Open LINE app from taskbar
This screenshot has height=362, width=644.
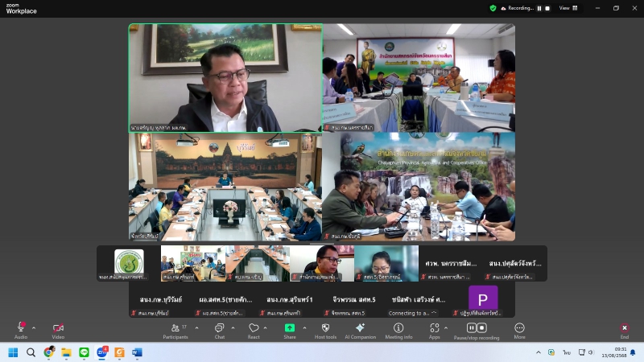tap(85, 352)
